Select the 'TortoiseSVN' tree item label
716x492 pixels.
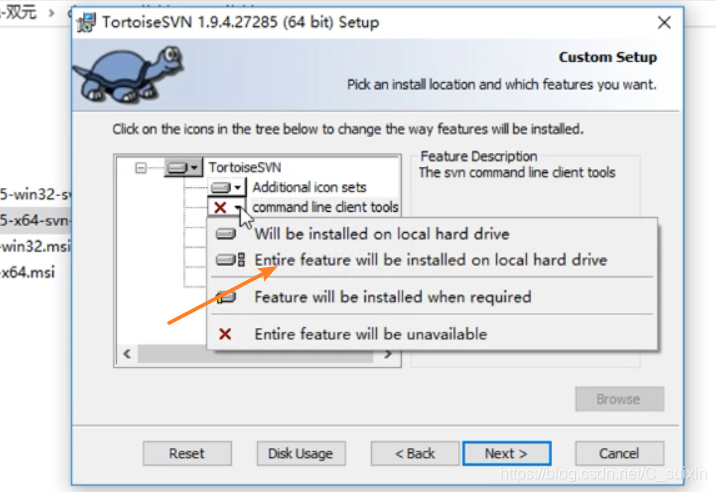[245, 167]
